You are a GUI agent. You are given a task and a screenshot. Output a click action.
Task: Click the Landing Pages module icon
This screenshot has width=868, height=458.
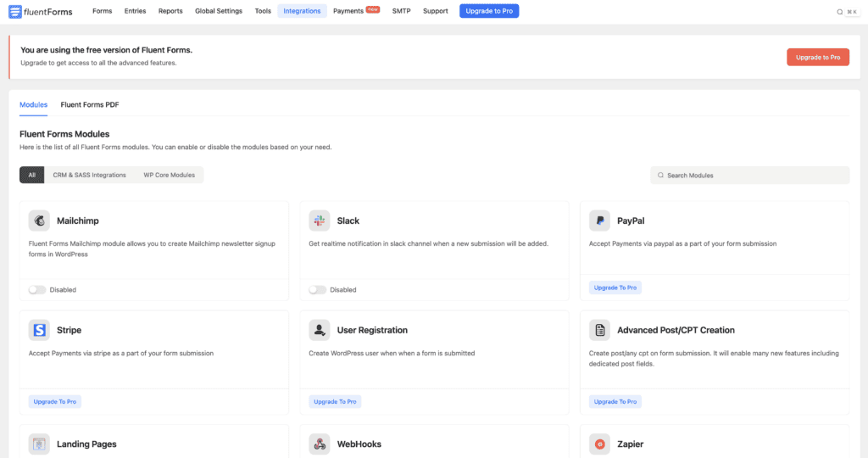tap(39, 444)
